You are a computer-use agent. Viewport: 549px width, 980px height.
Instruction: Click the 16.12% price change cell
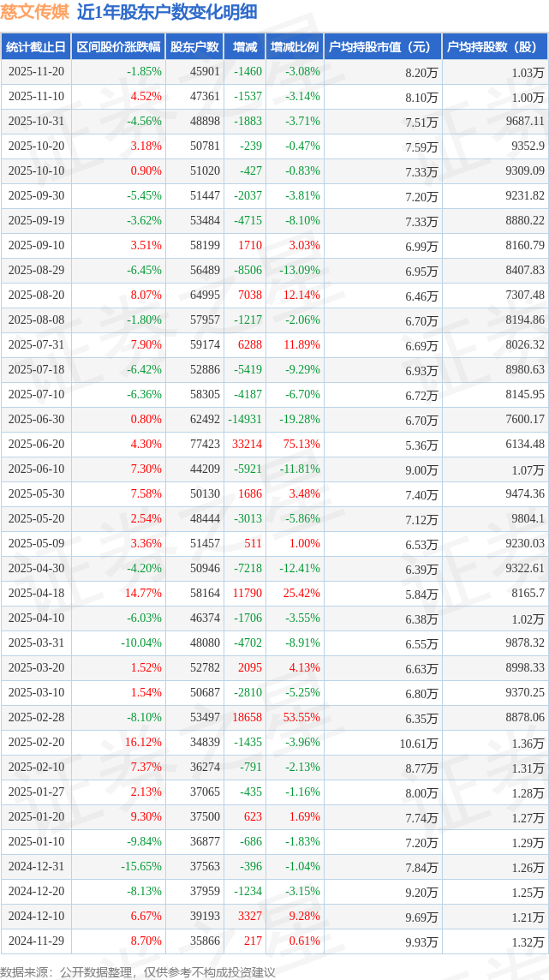click(143, 743)
